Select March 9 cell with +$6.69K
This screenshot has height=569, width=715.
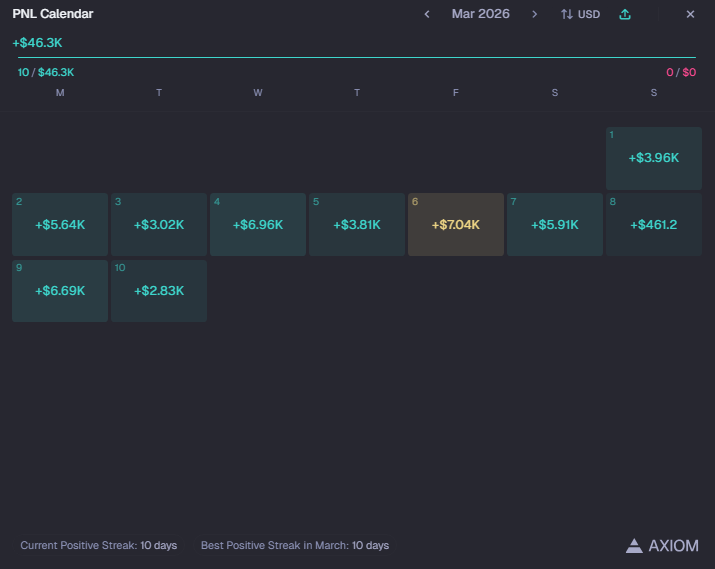60,291
